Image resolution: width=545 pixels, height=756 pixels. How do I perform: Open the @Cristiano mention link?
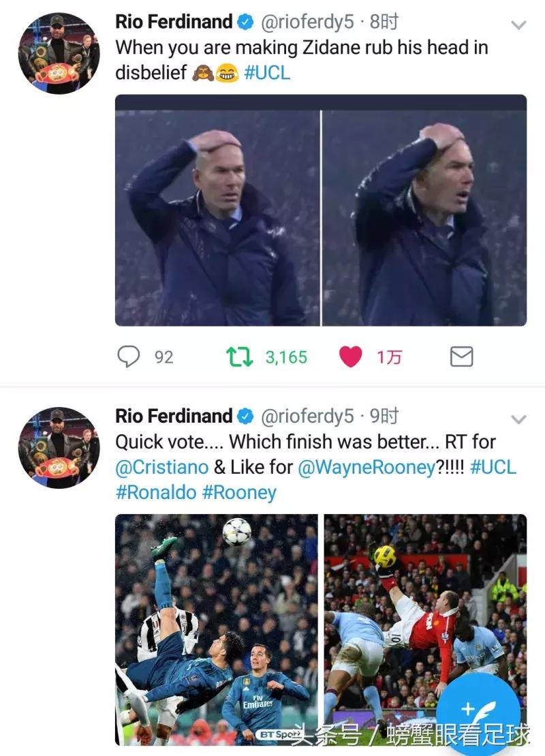click(161, 467)
